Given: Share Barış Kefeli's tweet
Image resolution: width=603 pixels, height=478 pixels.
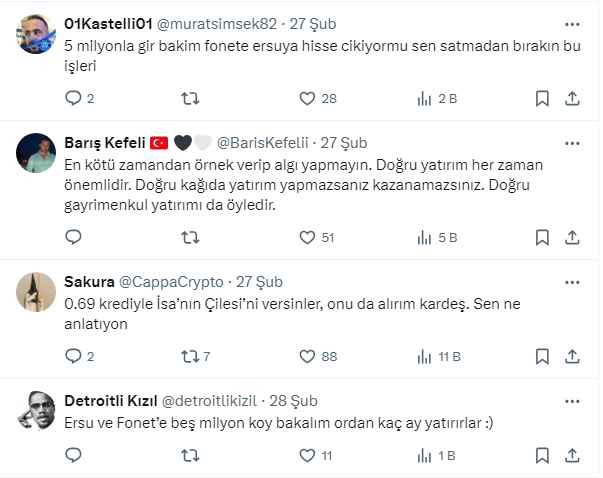Looking at the screenshot, I should pos(572,237).
